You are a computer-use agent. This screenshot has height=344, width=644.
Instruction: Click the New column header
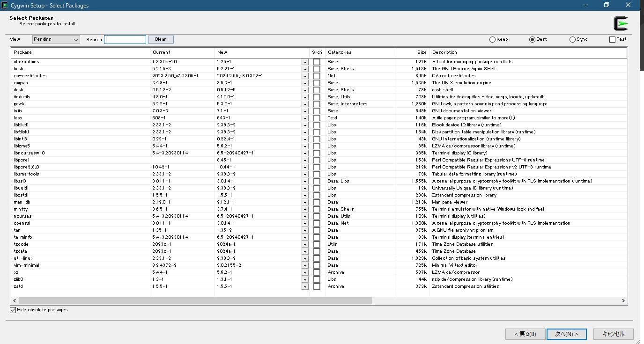[262, 52]
